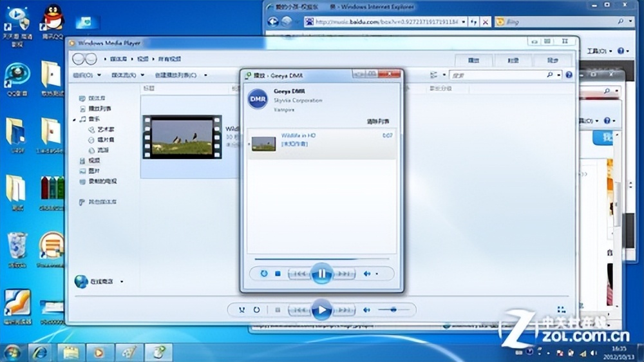The image size is (644, 362).
Task: Mute audio with main player speaker icon
Action: coord(366,310)
